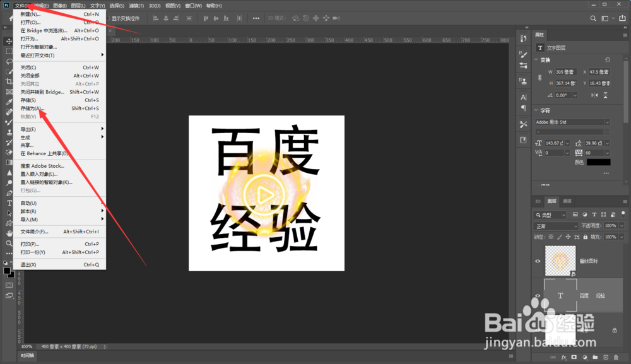Open the Brush Settings panel icon
Viewport: 631px width, 364px height.
pyautogui.click(x=523, y=54)
